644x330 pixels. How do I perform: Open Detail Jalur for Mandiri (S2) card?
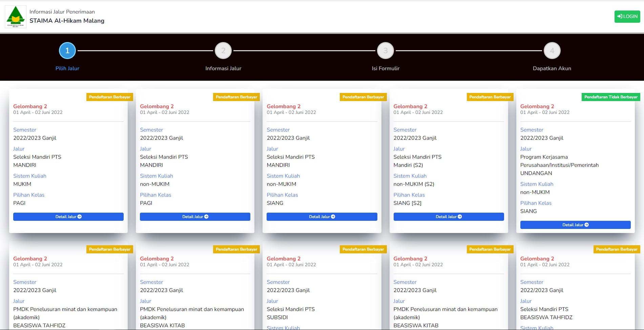coord(449,217)
